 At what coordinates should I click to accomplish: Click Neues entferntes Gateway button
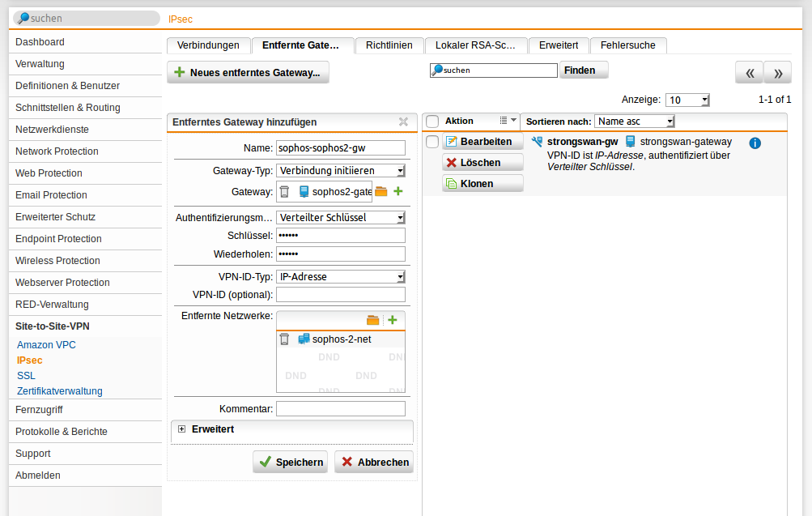[x=247, y=72]
